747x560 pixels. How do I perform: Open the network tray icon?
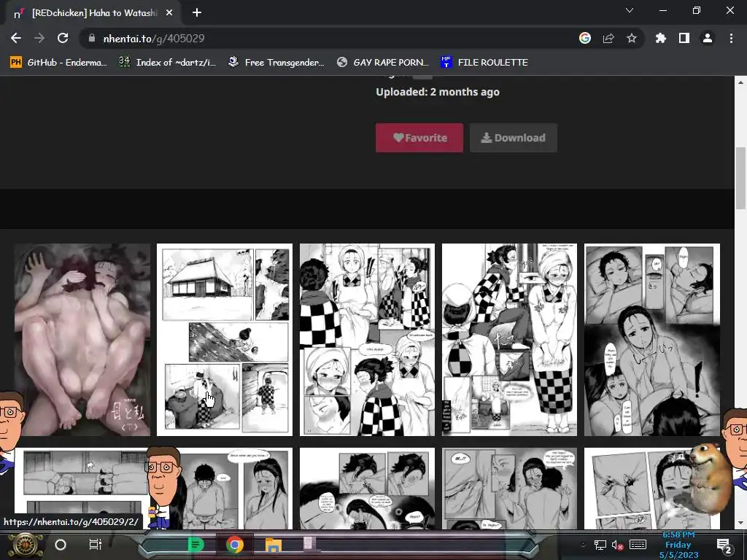pos(600,545)
